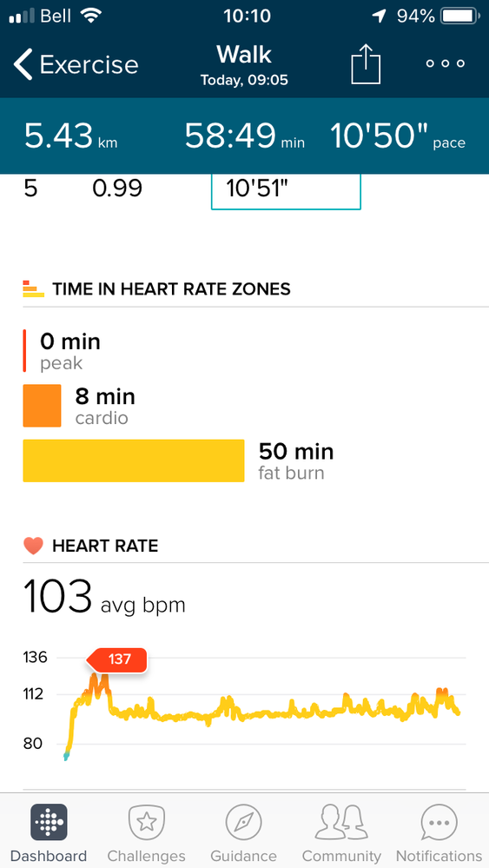
Task: Tap the red heart icon
Action: point(33,546)
